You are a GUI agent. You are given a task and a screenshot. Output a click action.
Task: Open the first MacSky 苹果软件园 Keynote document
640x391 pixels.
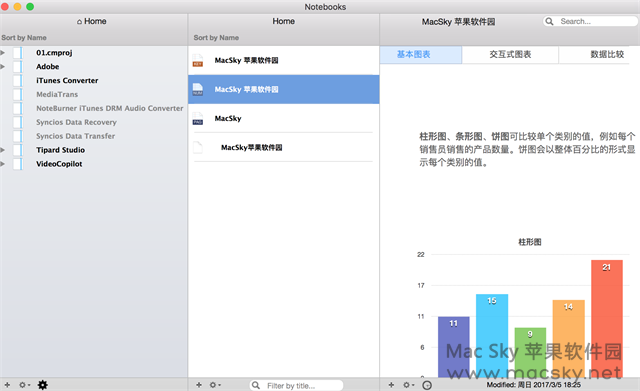[284, 60]
